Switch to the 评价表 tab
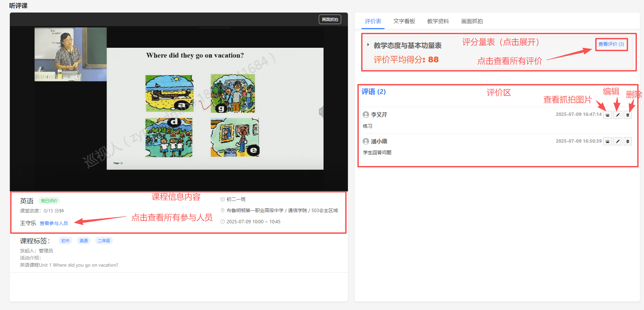Viewport: 644px width, 310px height. coord(373,21)
